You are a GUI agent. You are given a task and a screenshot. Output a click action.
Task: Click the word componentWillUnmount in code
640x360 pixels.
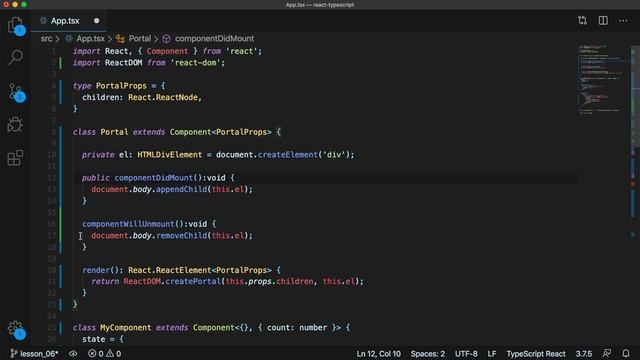coord(128,224)
